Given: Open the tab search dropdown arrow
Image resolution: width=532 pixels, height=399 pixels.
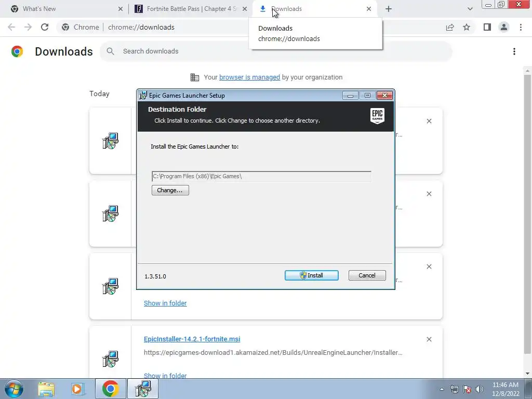Looking at the screenshot, I should point(470,9).
